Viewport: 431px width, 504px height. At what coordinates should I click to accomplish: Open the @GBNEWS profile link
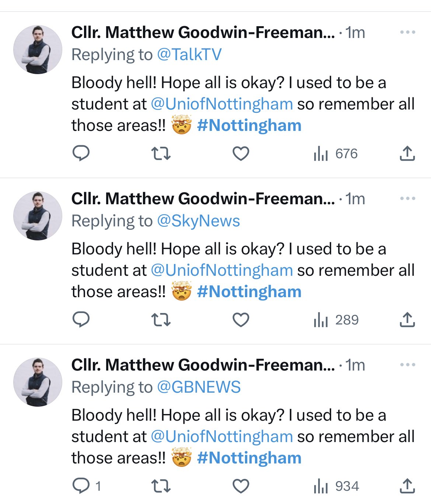pyautogui.click(x=199, y=387)
